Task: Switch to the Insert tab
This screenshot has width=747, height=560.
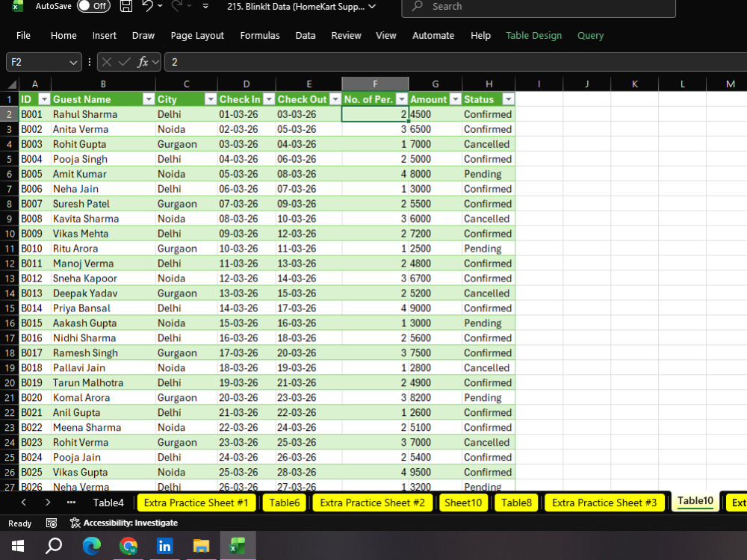Action: tap(105, 36)
